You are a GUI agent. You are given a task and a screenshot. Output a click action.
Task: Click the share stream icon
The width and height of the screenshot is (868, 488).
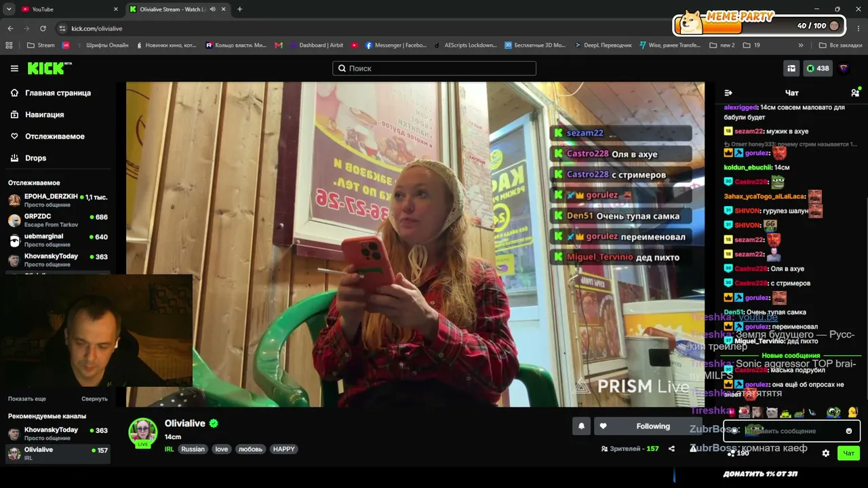pyautogui.click(x=671, y=449)
